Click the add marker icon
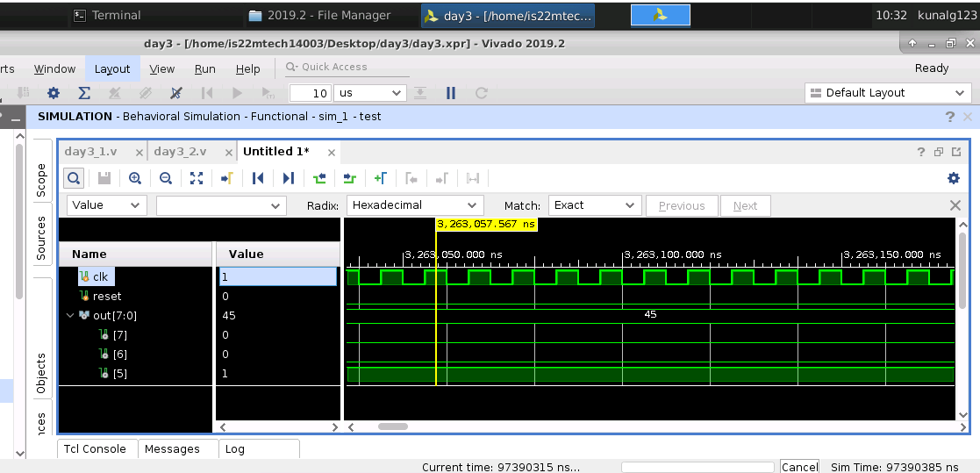Viewport: 980px width, 473px height. coord(381,179)
